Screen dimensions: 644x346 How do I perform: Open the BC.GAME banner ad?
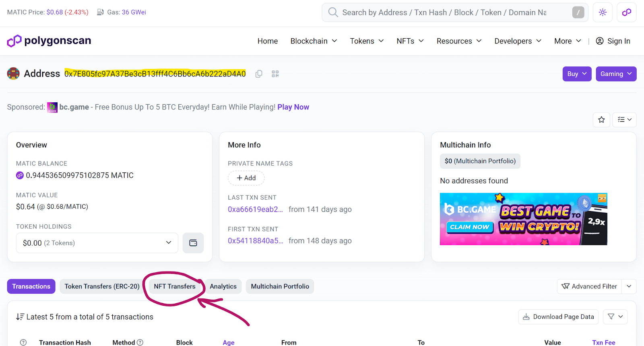[523, 219]
